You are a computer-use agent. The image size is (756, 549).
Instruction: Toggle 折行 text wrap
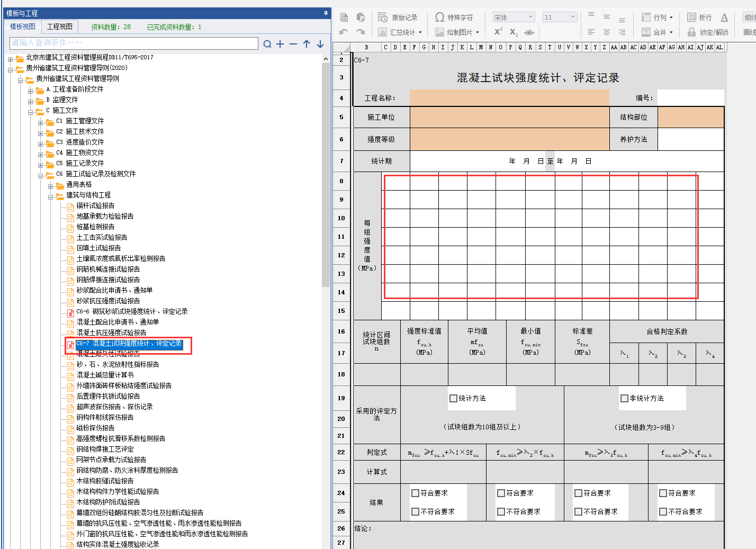[x=699, y=17]
